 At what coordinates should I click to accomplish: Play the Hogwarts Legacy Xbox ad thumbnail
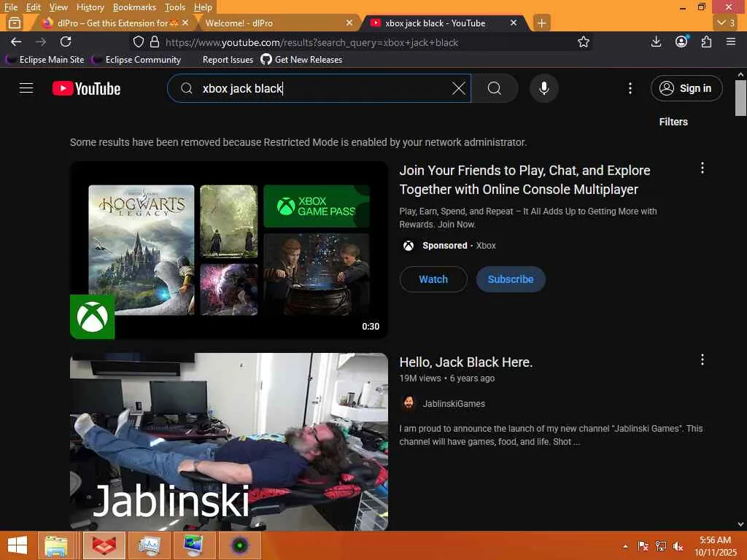click(228, 250)
